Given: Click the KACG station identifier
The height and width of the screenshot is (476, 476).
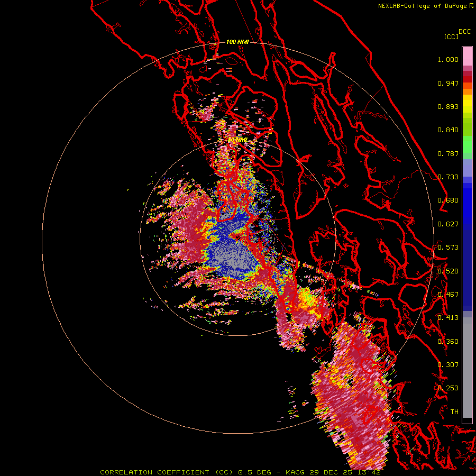Looking at the screenshot, I should [296, 472].
